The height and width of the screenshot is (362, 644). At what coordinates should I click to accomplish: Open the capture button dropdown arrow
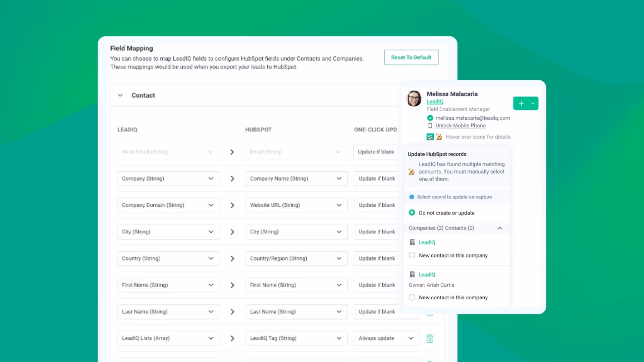[533, 104]
